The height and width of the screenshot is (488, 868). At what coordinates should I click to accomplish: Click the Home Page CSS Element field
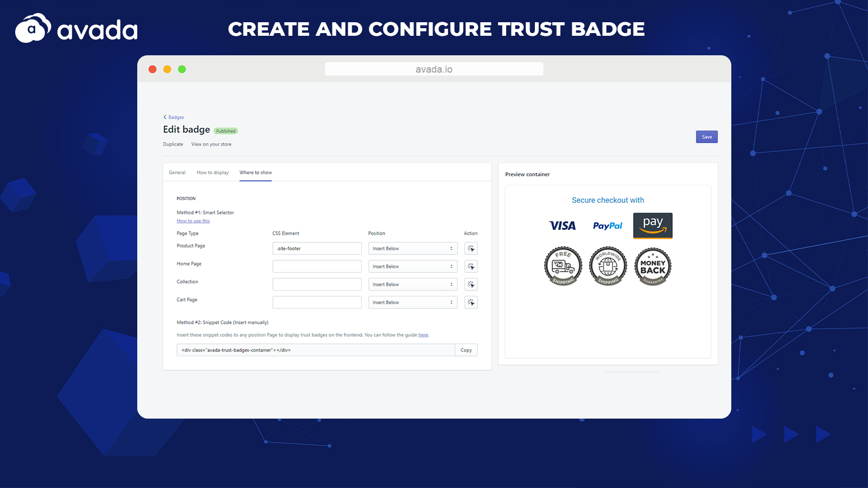pyautogui.click(x=317, y=266)
